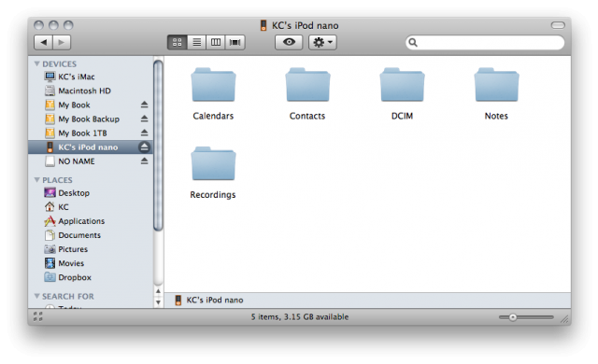Click the sidebar scroll up arrow

(x=158, y=291)
